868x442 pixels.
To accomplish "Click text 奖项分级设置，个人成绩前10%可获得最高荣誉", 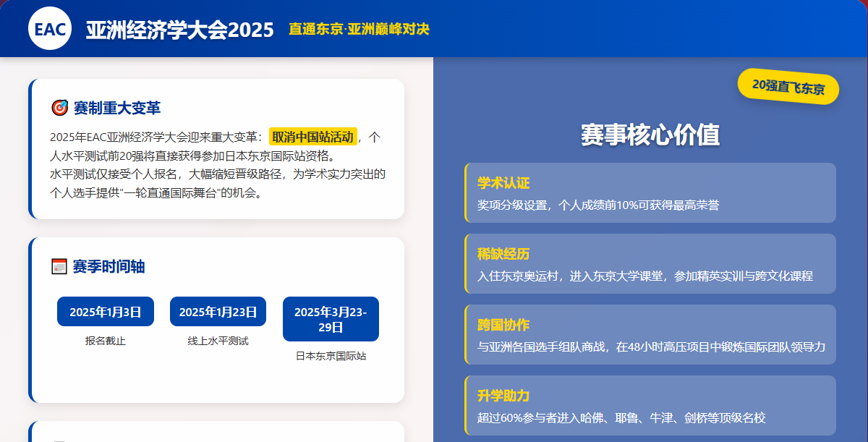I will (598, 205).
